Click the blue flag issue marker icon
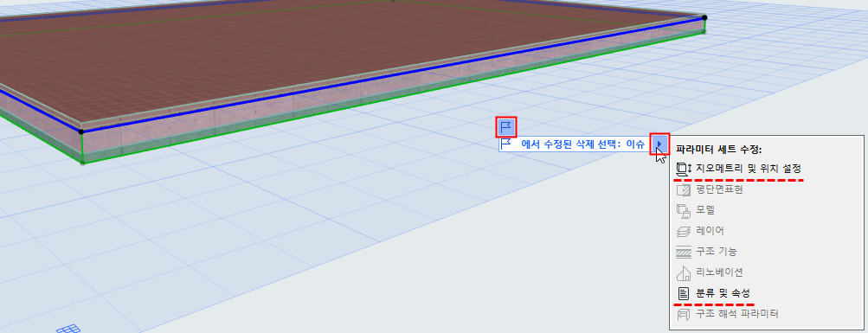The height and width of the screenshot is (333, 868). [506, 127]
